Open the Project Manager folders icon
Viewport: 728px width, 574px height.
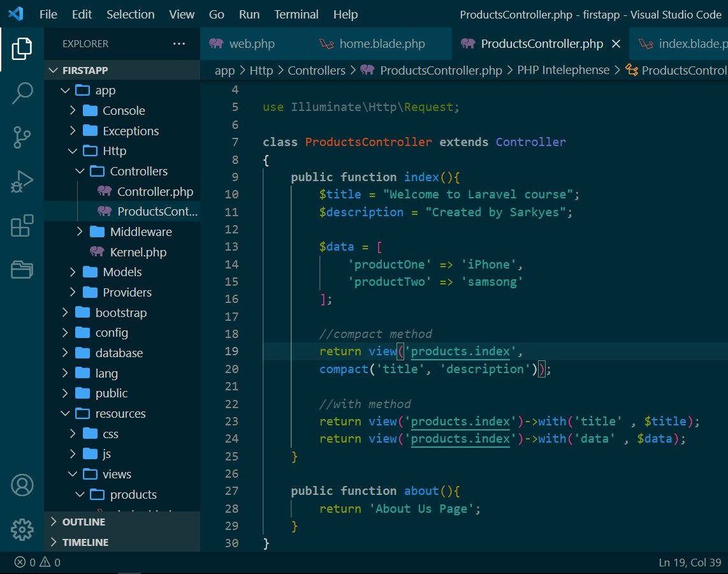click(22, 269)
